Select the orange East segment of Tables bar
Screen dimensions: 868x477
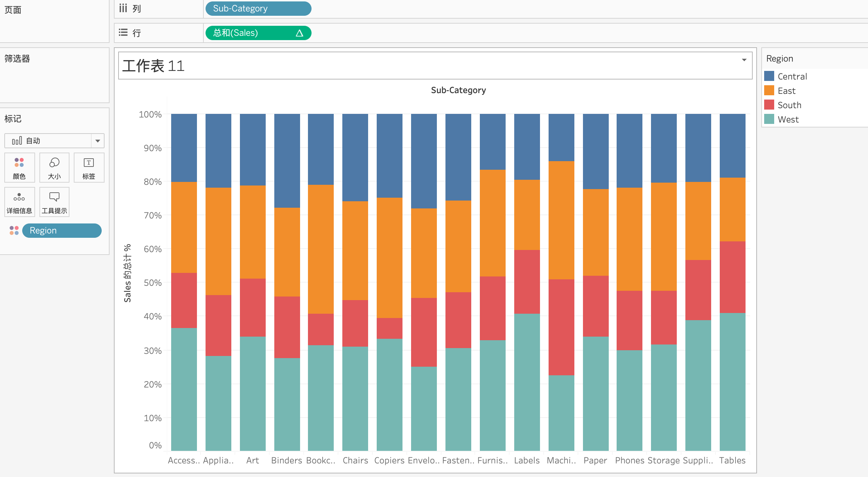point(732,209)
